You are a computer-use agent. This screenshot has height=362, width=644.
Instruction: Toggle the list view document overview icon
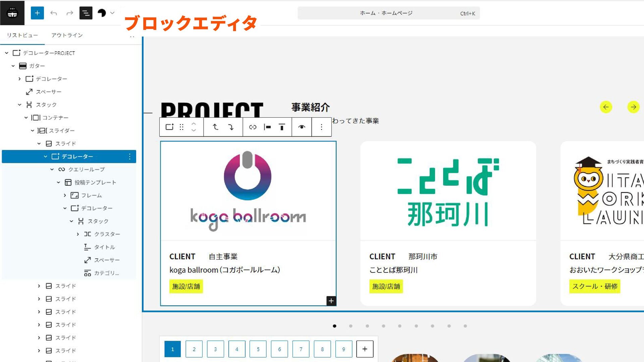pyautogui.click(x=86, y=13)
